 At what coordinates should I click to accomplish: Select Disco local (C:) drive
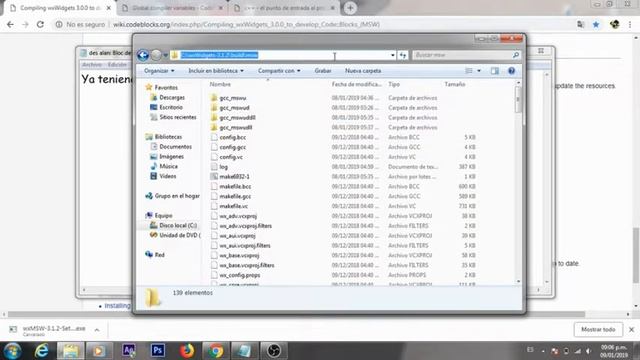tap(178, 225)
